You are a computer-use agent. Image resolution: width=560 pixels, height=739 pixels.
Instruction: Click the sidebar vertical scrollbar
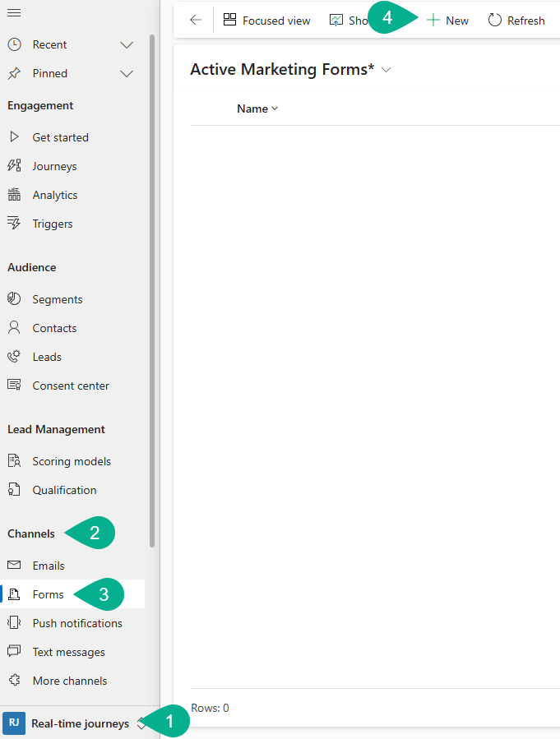(152, 288)
